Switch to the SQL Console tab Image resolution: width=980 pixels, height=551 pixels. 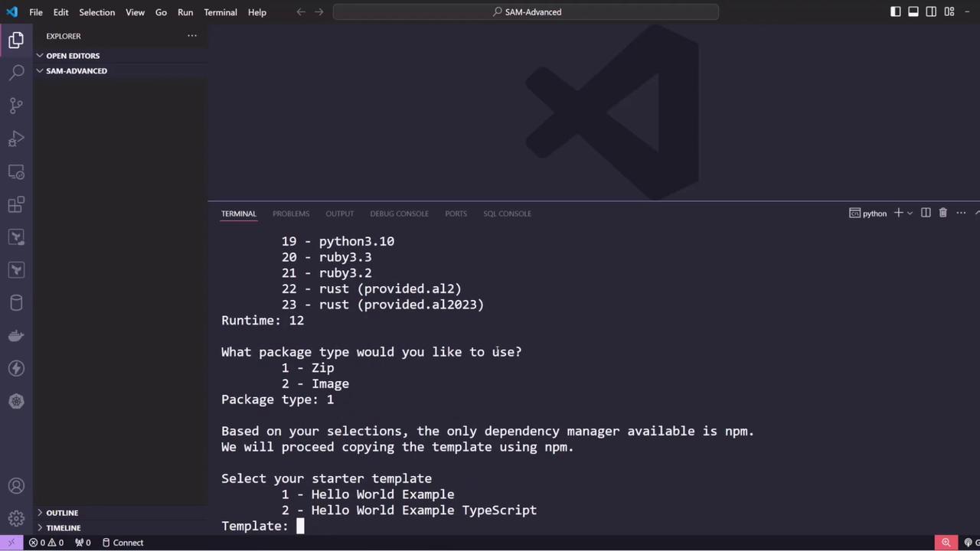click(x=508, y=214)
